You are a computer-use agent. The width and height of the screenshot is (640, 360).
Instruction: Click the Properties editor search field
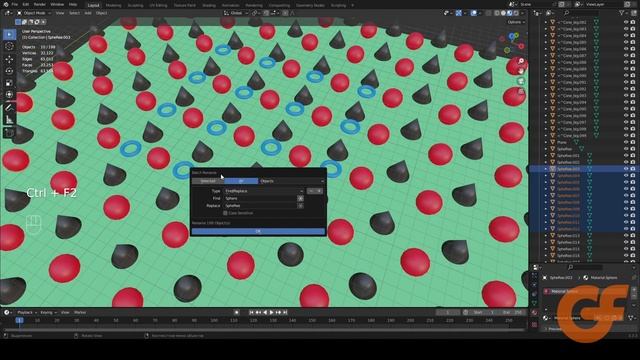586,267
